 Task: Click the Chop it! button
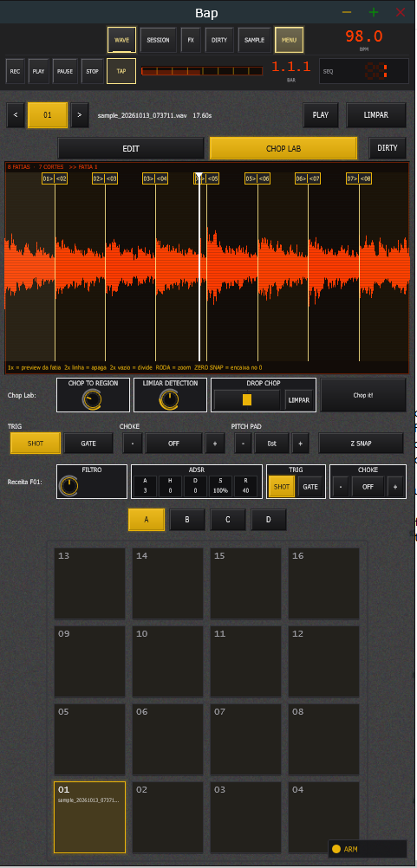(363, 395)
